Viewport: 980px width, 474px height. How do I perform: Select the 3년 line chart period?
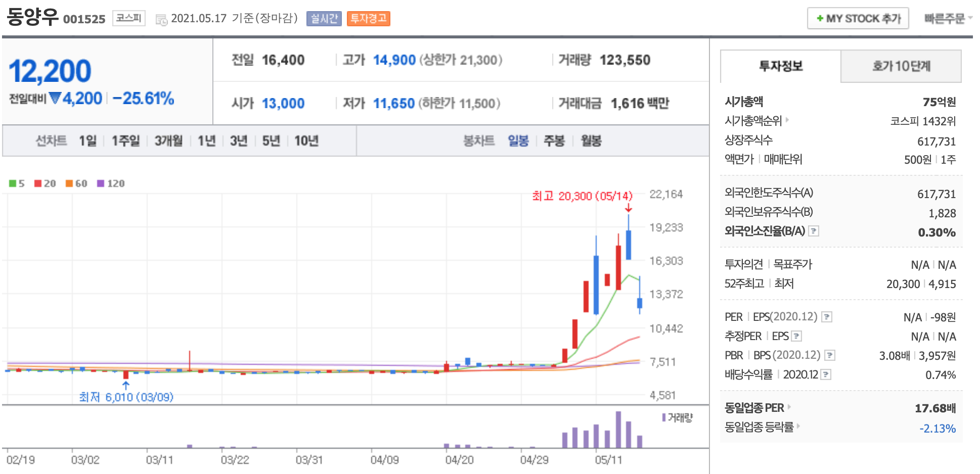click(x=239, y=140)
